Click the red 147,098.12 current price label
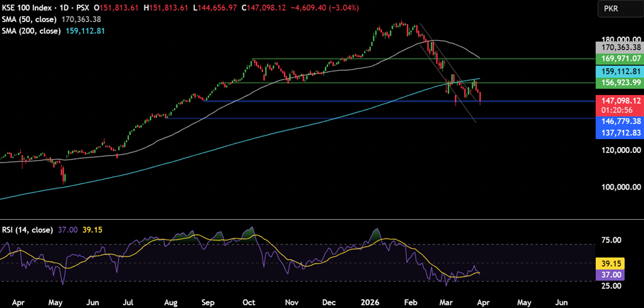The height and width of the screenshot is (308, 644). pyautogui.click(x=619, y=100)
